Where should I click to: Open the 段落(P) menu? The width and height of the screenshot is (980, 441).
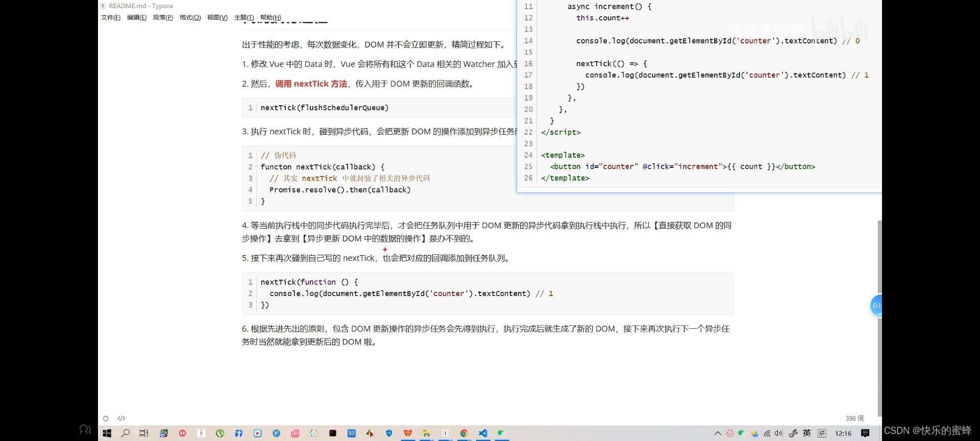coord(163,17)
